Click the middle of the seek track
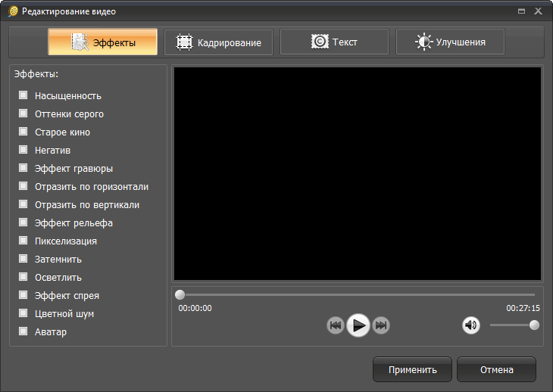The width and height of the screenshot is (553, 392). [x=358, y=294]
